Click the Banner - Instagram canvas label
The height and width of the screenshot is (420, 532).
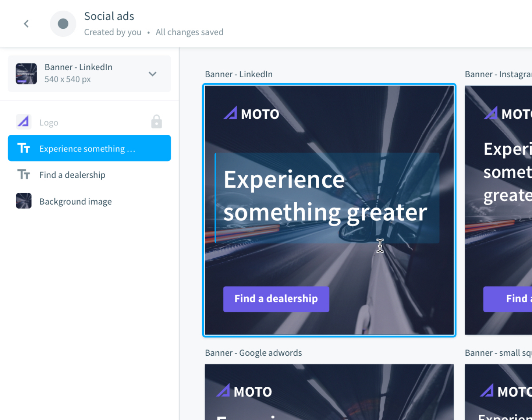pyautogui.click(x=499, y=74)
